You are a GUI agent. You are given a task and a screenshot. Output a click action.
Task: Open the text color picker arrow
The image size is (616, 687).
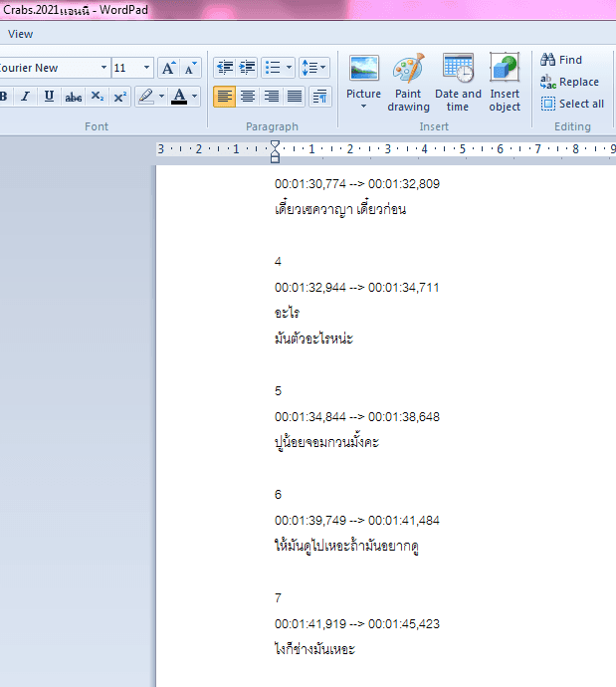[x=194, y=97]
